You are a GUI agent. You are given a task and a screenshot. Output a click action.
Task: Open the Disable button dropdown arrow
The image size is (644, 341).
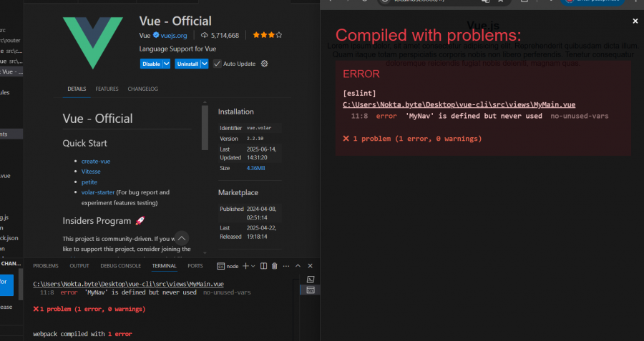pyautogui.click(x=167, y=64)
